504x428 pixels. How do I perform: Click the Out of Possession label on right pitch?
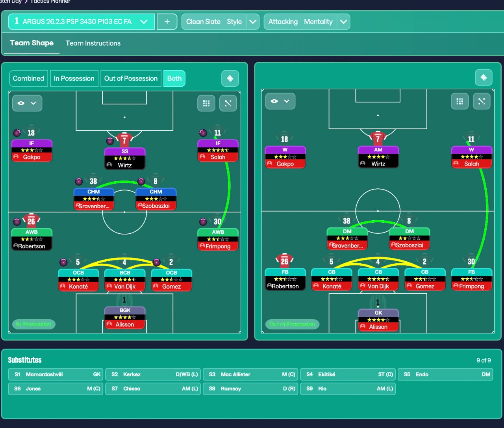(x=292, y=324)
